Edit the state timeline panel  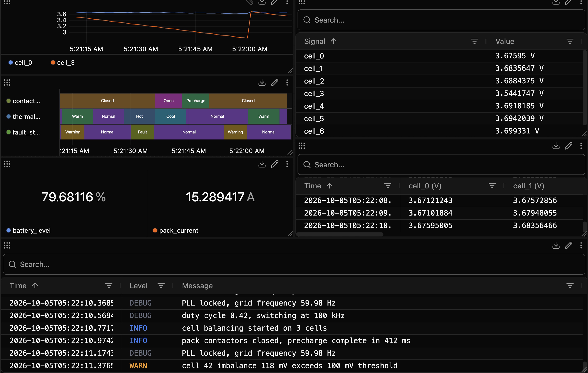(x=275, y=82)
